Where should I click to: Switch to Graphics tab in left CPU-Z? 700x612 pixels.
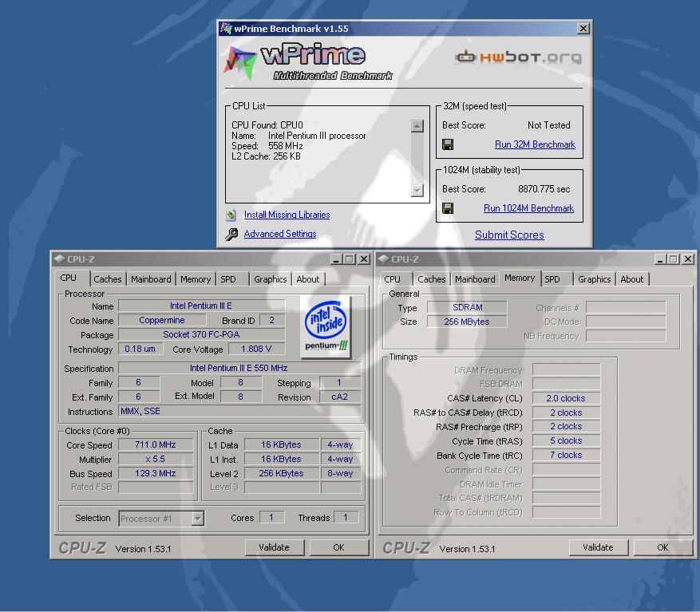tap(270, 279)
